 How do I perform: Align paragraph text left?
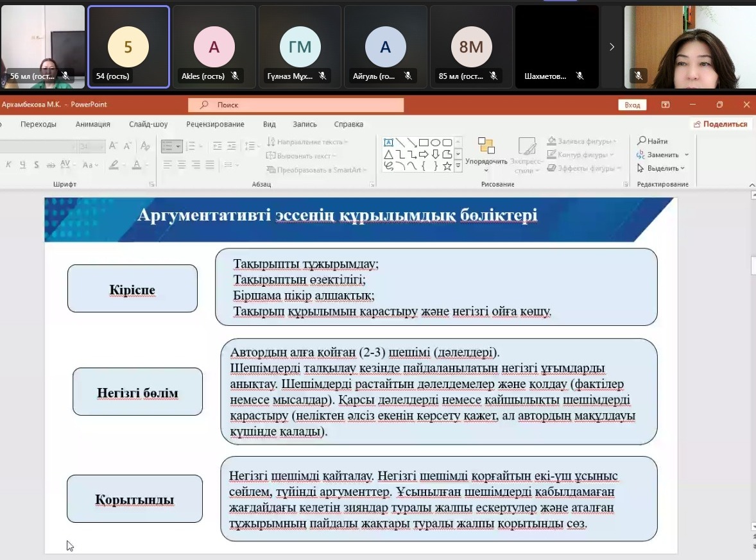(168, 165)
